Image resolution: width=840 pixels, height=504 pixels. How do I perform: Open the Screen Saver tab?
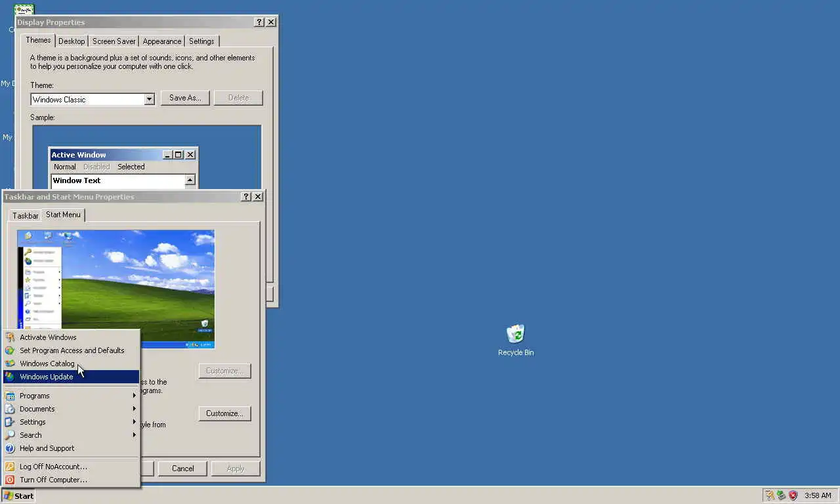pos(114,41)
